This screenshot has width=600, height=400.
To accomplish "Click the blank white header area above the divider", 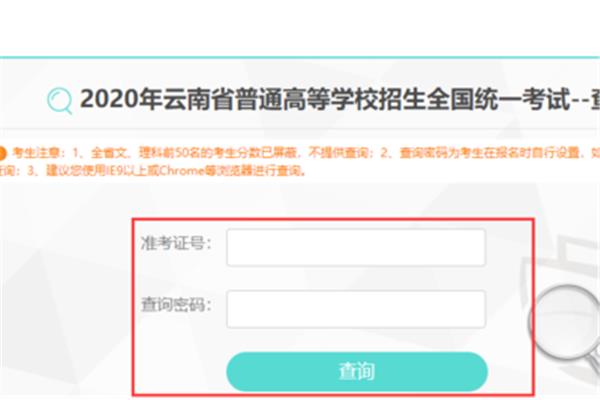I will click(x=300, y=28).
